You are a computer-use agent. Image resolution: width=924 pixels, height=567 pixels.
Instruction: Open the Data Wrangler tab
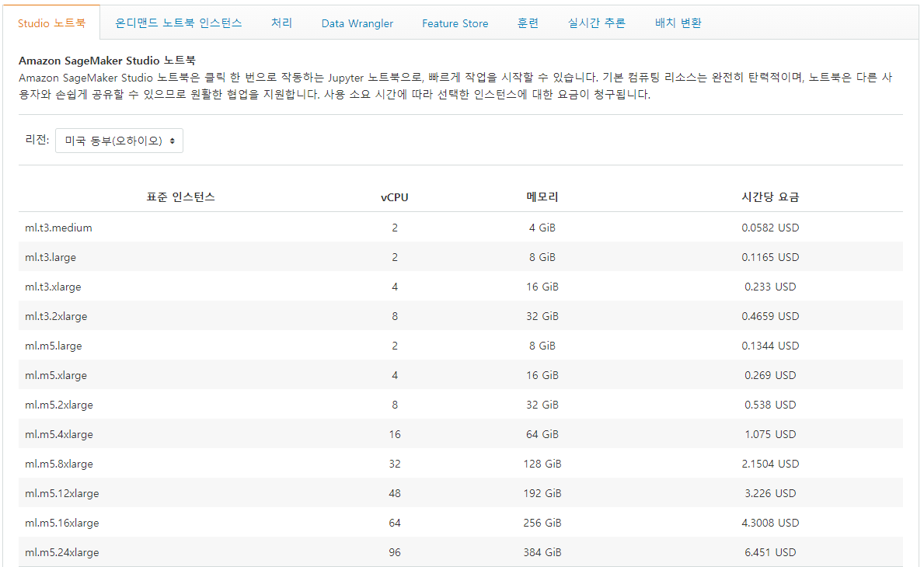coord(357,23)
